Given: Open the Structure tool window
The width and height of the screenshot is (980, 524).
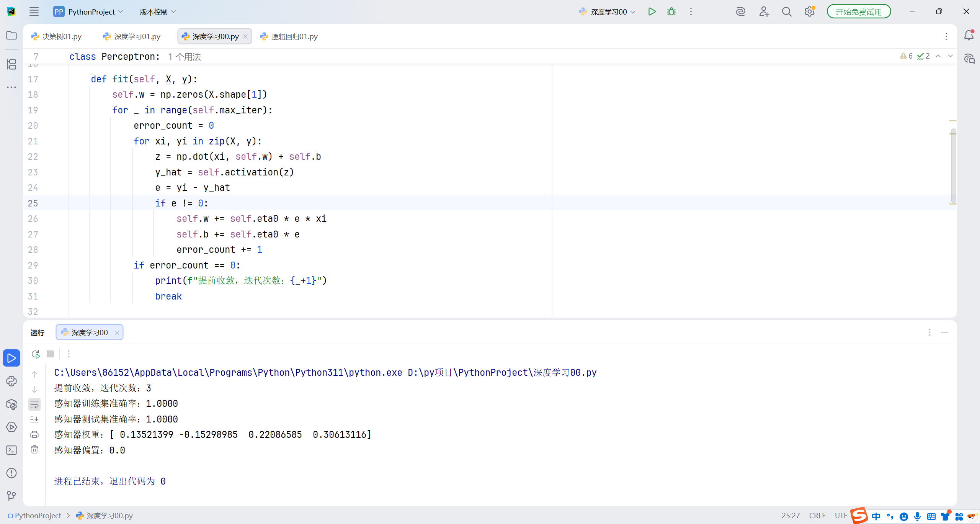Looking at the screenshot, I should tap(11, 64).
